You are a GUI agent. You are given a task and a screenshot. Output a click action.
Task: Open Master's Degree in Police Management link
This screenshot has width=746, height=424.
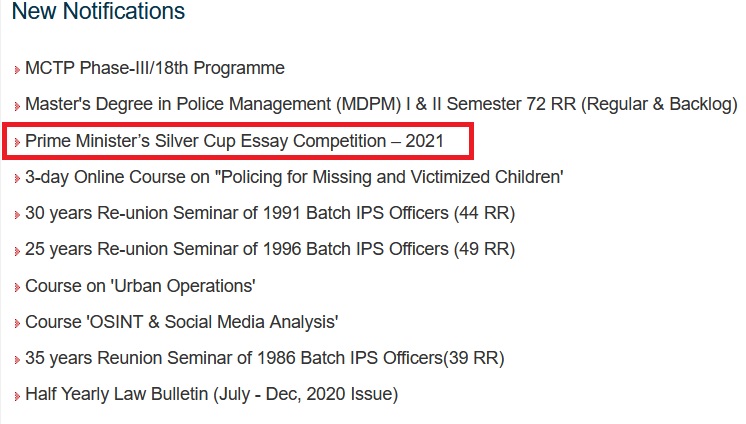click(x=381, y=104)
